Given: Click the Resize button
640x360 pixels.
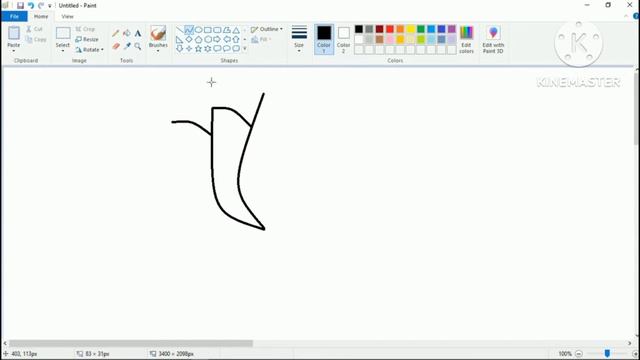Looking at the screenshot, I should 87,39.
